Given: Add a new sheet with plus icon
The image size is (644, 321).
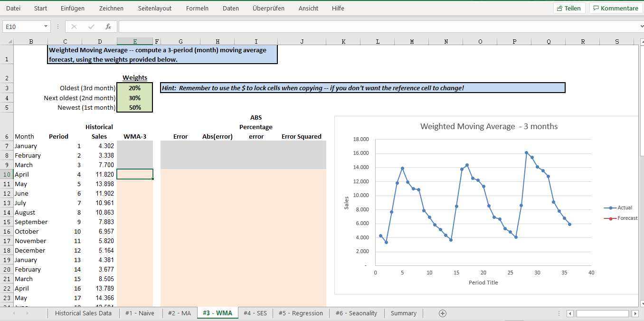Looking at the screenshot, I should [x=443, y=313].
